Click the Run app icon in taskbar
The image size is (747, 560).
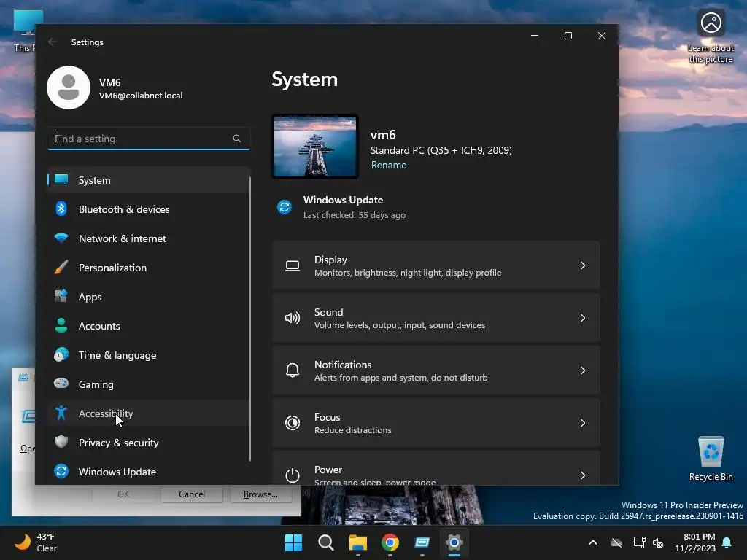422,542
